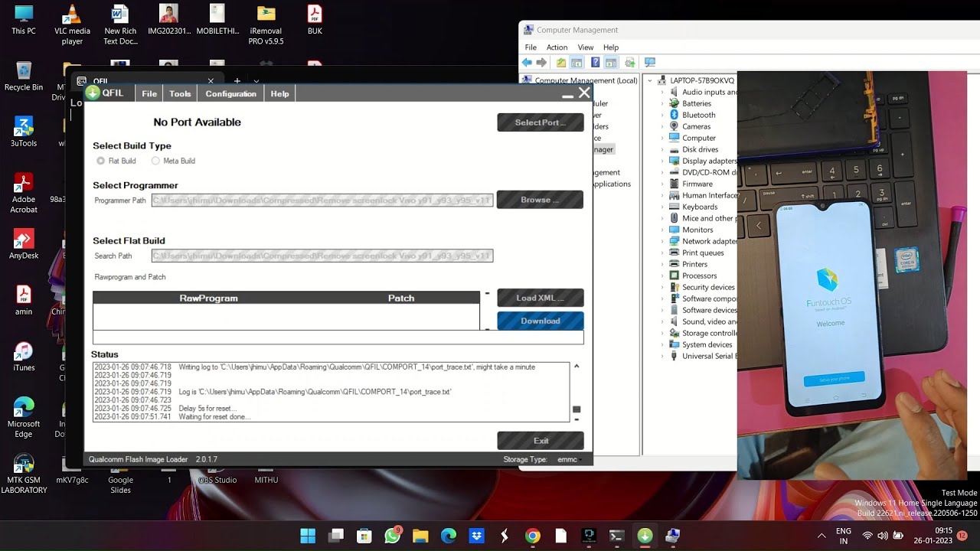Viewport: 980px width, 551px height.
Task: Click forward arrow in Computer Management toolbar
Action: point(541,63)
